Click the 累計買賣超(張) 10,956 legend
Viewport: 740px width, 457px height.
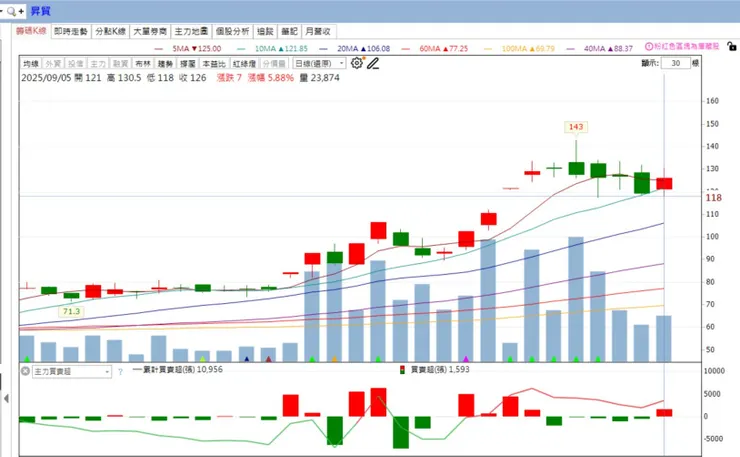point(178,369)
